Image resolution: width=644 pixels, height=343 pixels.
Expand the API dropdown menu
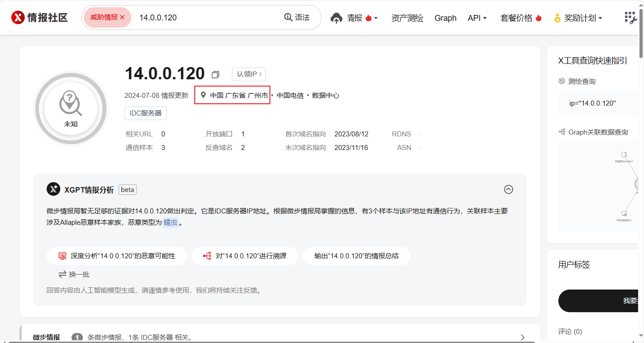tap(477, 18)
